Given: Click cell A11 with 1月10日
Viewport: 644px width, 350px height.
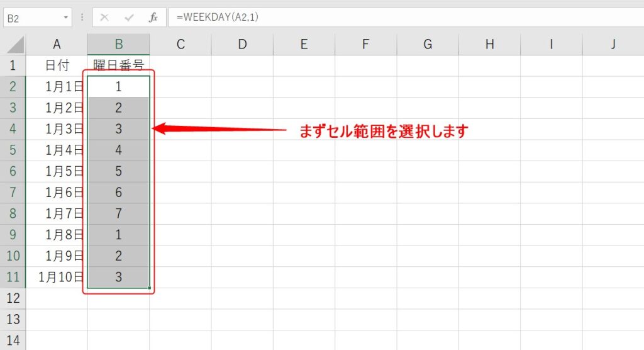Looking at the screenshot, I should (x=57, y=277).
